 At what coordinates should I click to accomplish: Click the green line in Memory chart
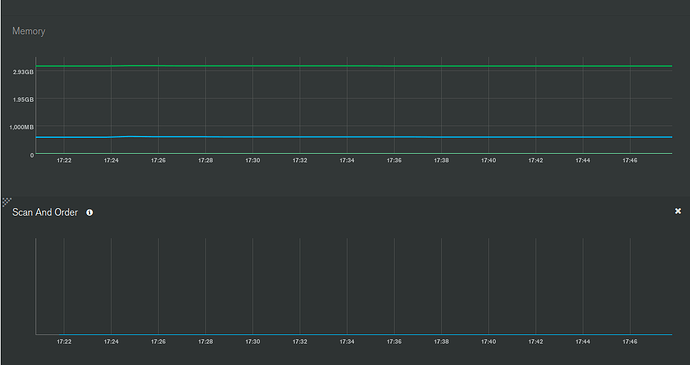tap(354, 66)
